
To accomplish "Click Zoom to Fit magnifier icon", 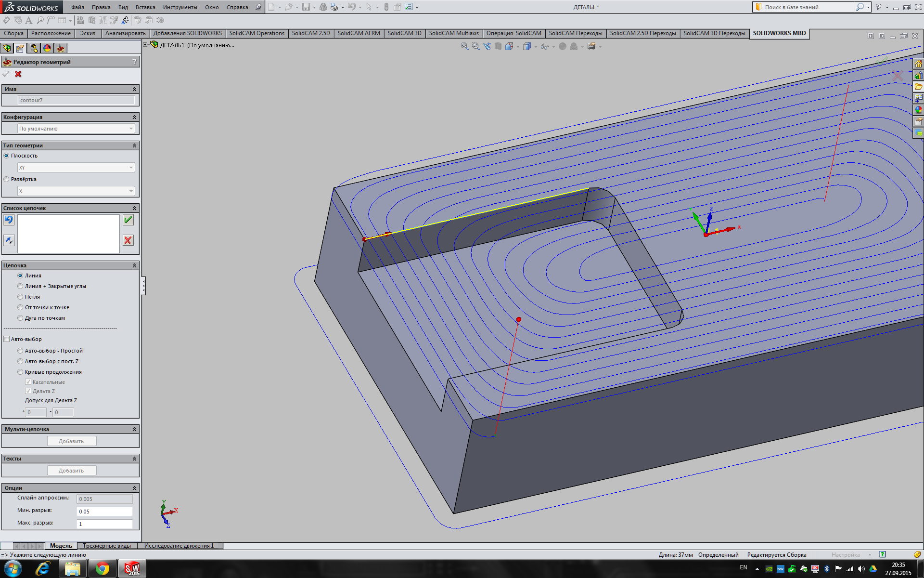I will (464, 46).
